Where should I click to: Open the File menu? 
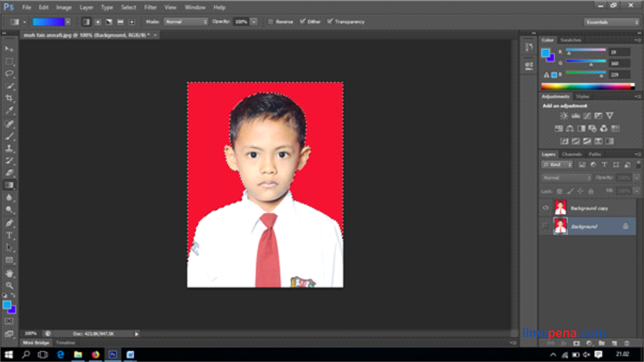pos(27,7)
